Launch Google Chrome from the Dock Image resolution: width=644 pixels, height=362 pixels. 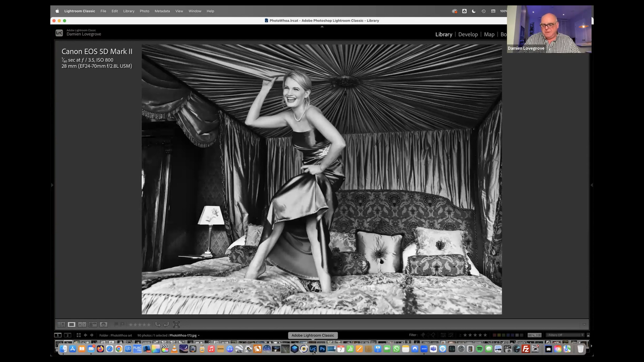118,349
